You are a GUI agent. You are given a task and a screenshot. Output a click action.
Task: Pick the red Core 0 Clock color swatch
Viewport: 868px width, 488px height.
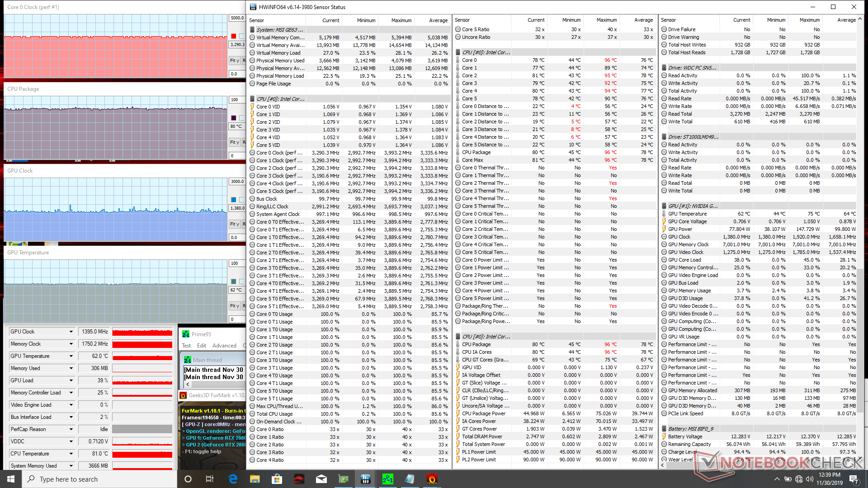tap(234, 36)
